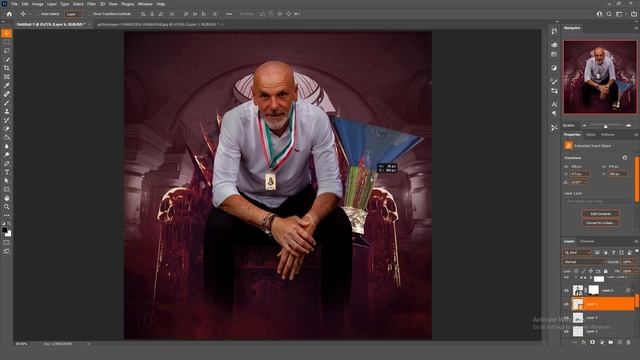The width and height of the screenshot is (640, 360).
Task: Open the Normal blend mode dropdown
Action: [x=583, y=262]
